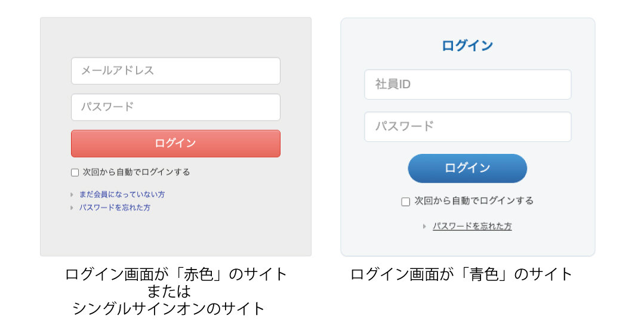
Task: Focus the パスワード field below 社員ID
Action: [467, 126]
